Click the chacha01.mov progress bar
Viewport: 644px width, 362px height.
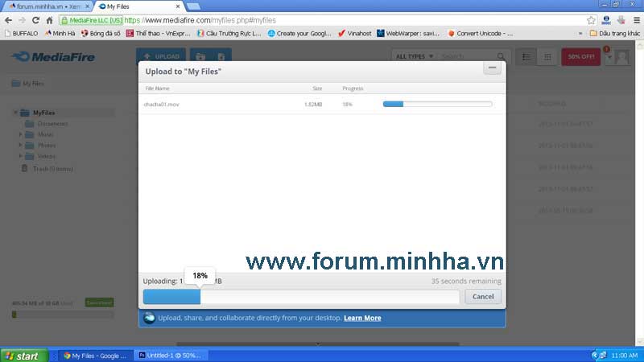[437, 105]
